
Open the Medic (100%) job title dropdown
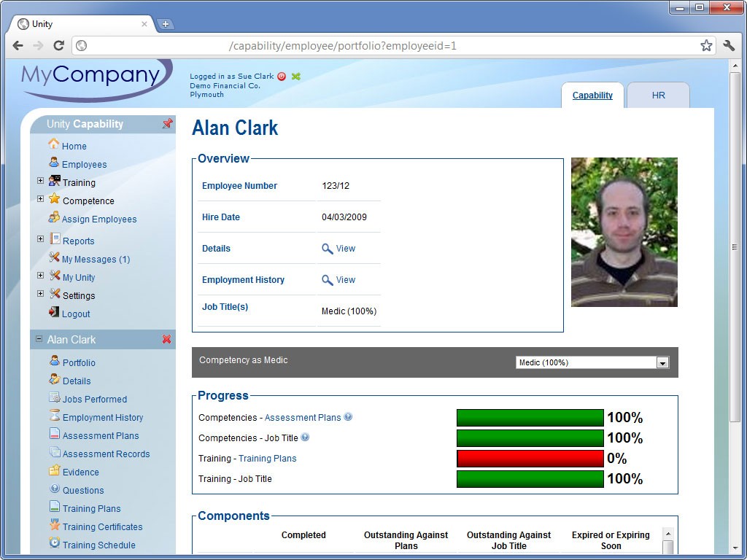(x=592, y=362)
